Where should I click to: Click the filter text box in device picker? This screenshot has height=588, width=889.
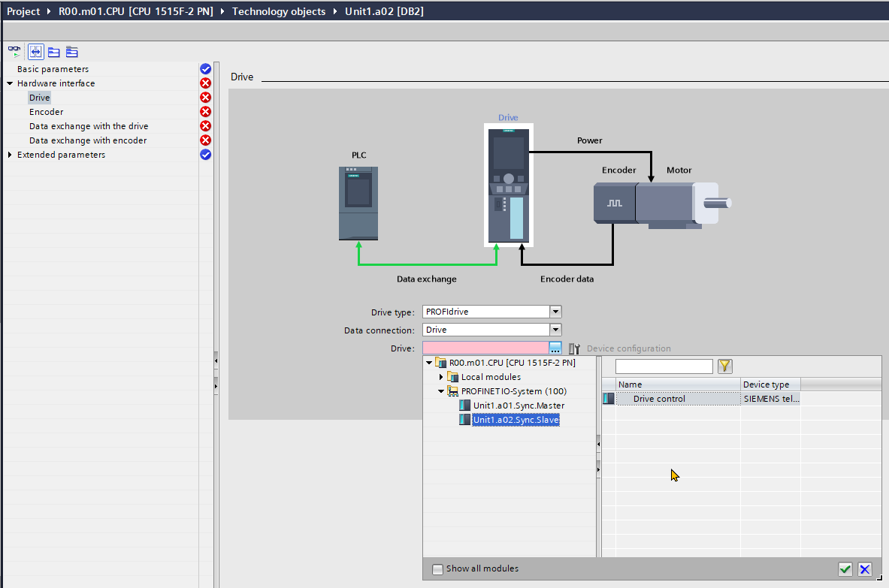pos(664,366)
